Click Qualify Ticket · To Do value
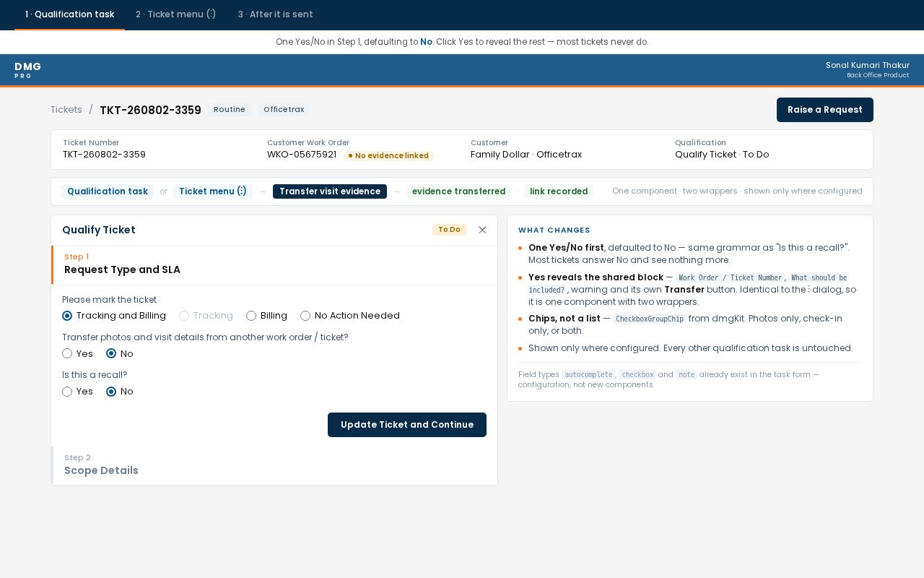The height and width of the screenshot is (578, 924). 722,155
